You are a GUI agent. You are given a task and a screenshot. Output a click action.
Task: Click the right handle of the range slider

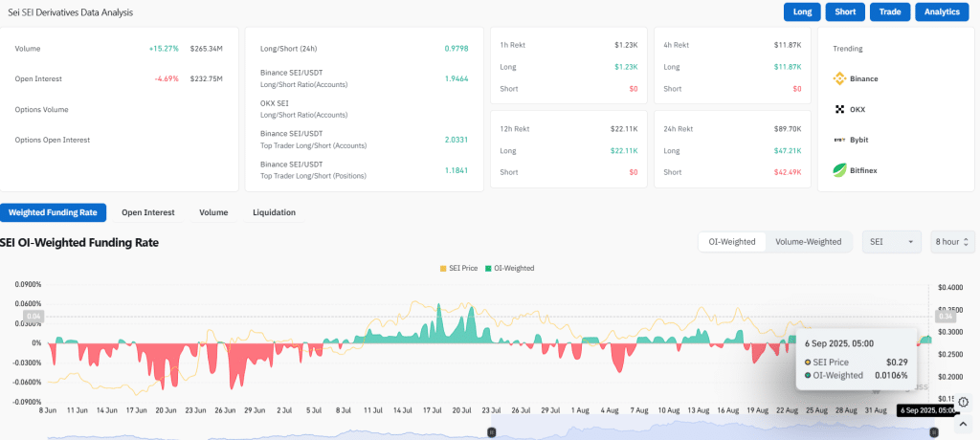(933, 432)
